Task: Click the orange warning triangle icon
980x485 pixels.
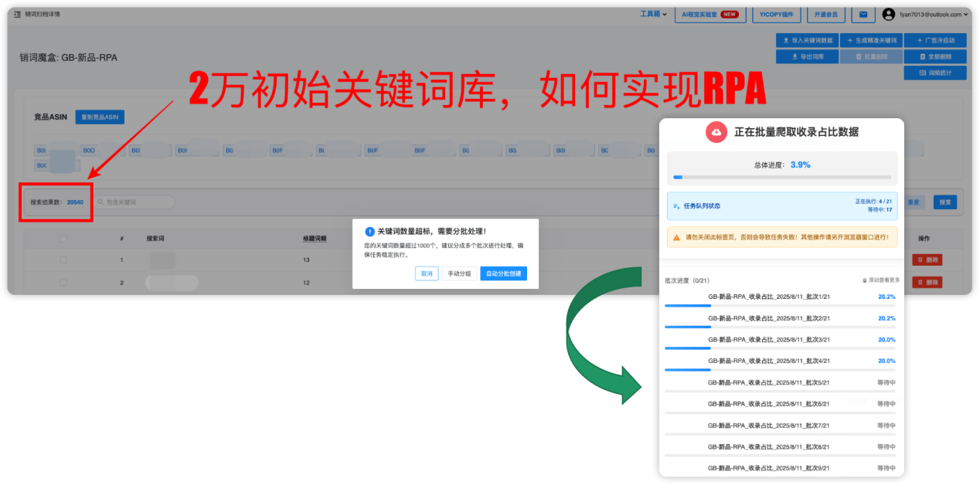Action: click(x=677, y=237)
